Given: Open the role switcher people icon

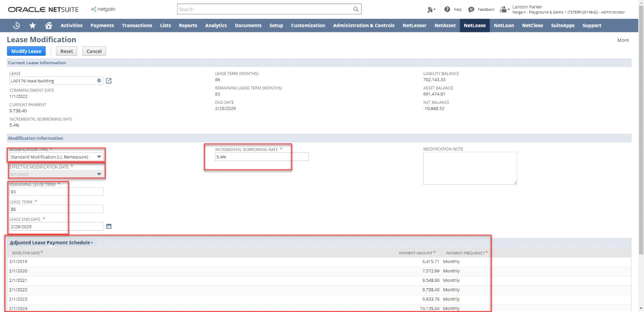Looking at the screenshot, I should tap(502, 9).
